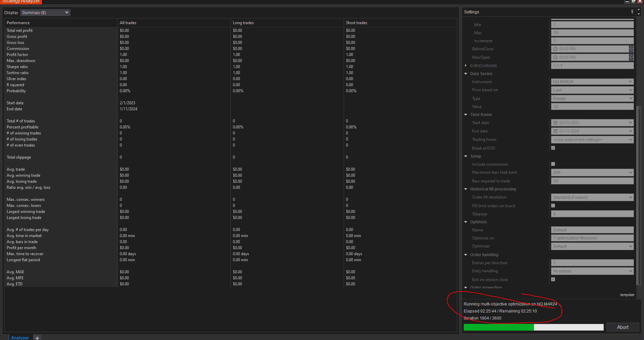
Task: Add a new tab with the plus icon
Action: [37, 338]
